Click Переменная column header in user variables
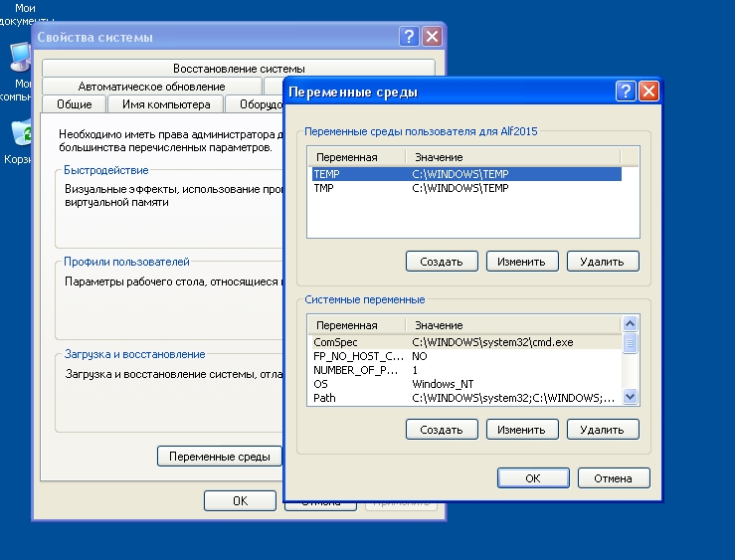 [x=356, y=157]
